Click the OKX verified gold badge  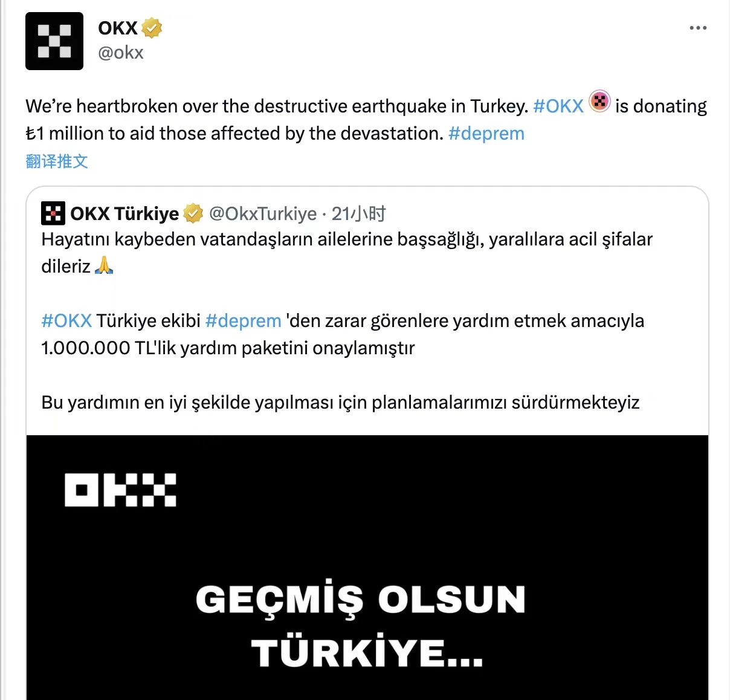(x=152, y=28)
